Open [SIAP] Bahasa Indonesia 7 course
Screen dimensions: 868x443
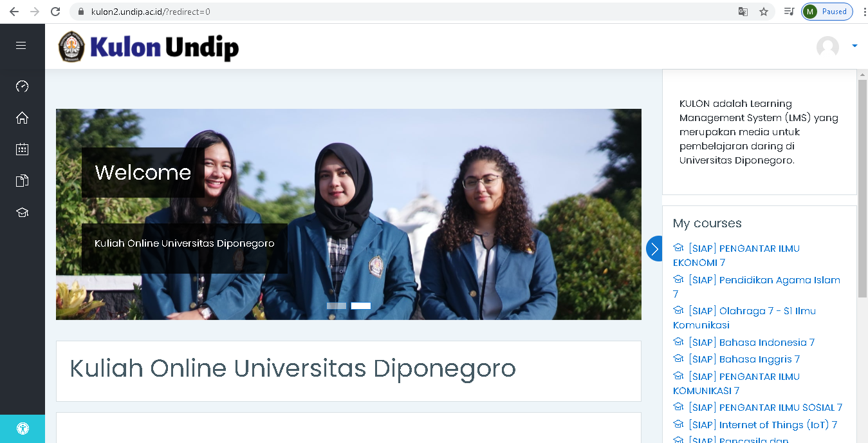tap(751, 342)
